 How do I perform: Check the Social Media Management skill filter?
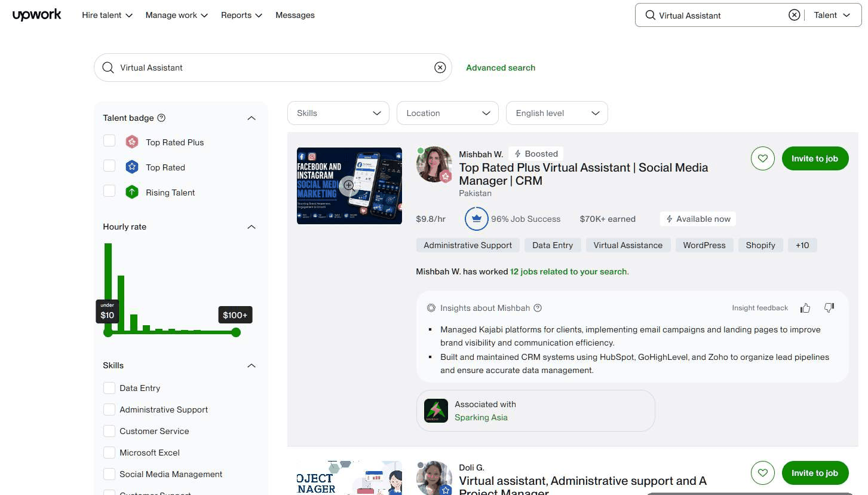[x=109, y=474]
